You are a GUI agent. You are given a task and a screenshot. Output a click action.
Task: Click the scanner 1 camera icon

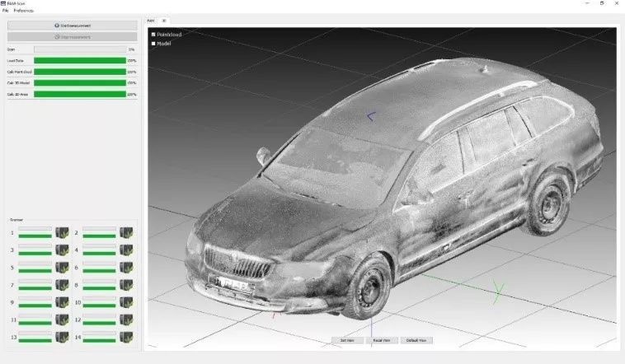(62, 232)
